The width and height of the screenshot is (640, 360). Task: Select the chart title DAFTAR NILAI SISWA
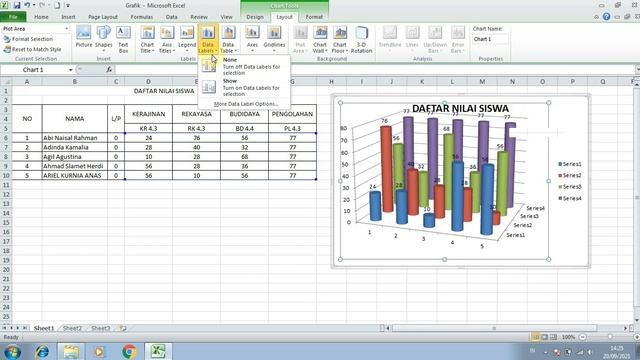click(460, 109)
